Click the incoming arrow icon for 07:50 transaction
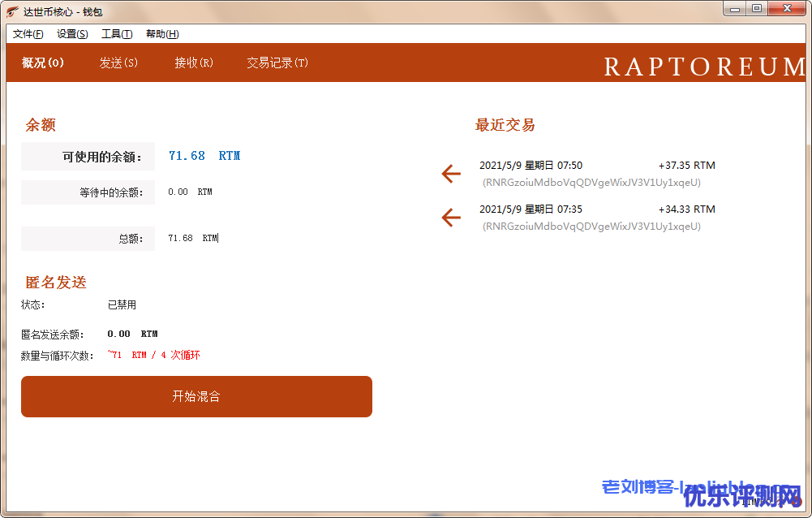The height and width of the screenshot is (518, 812). 451,174
